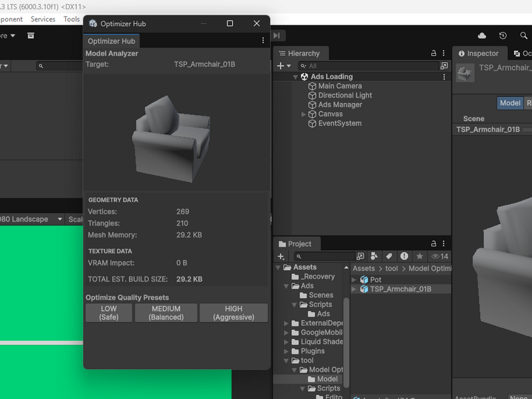The height and width of the screenshot is (399, 532).
Task: Click the Assets breadcrumb link
Action: pos(363,269)
